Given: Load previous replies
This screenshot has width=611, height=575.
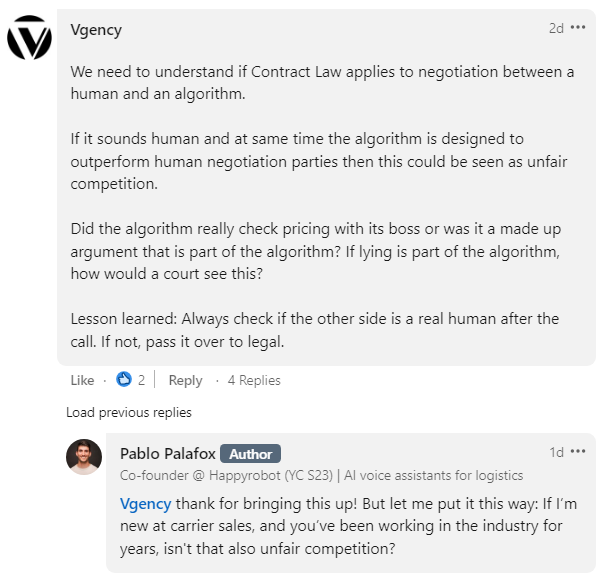Looking at the screenshot, I should (x=129, y=412).
